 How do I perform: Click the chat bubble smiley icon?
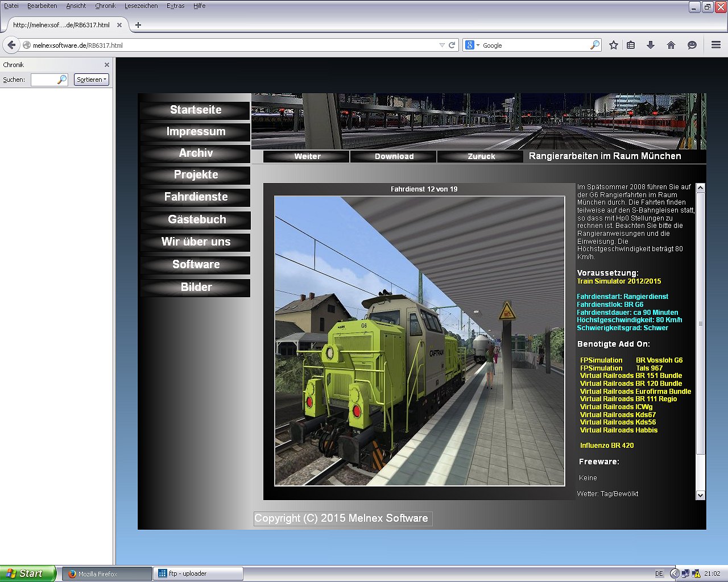pos(692,45)
